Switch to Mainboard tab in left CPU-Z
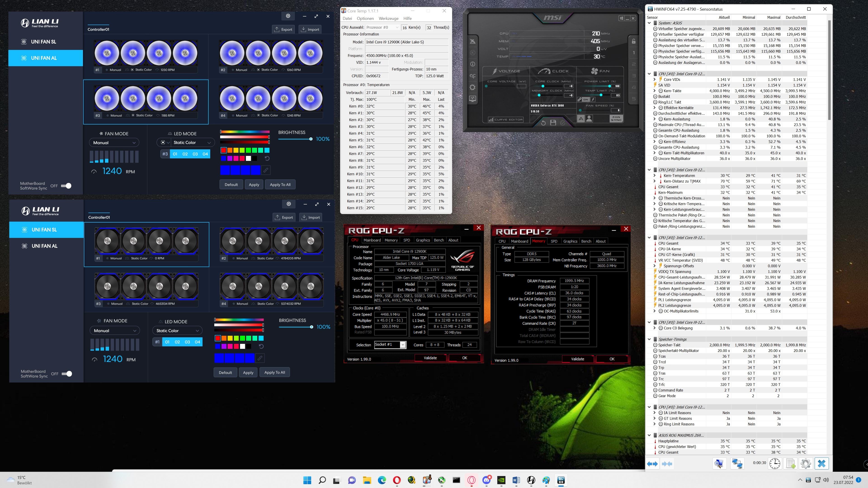 (x=372, y=240)
